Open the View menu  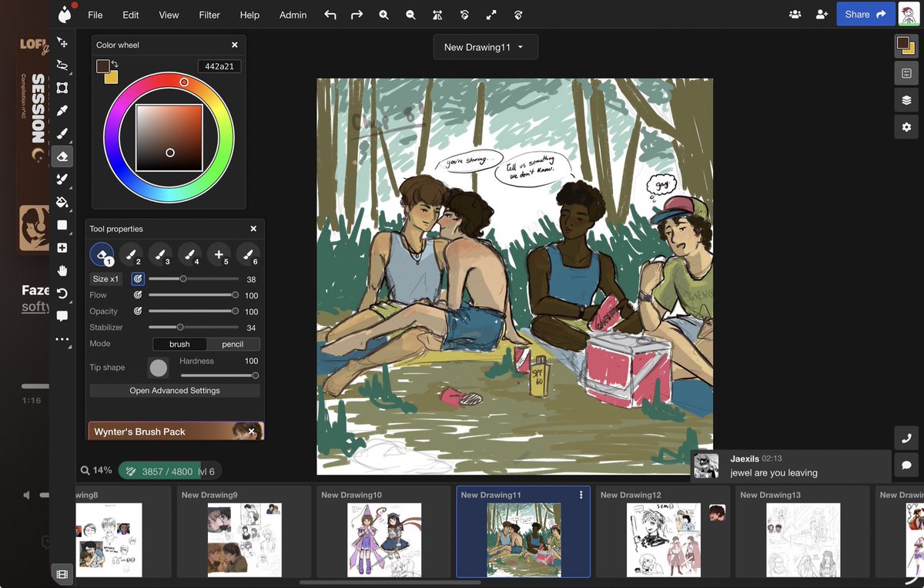click(169, 15)
